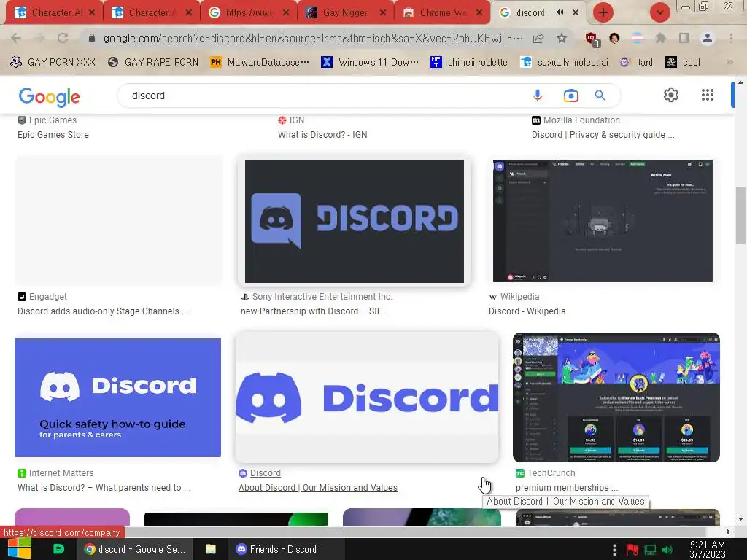Switch to the 'Chrome We' tab
747x560 pixels.
point(441,13)
